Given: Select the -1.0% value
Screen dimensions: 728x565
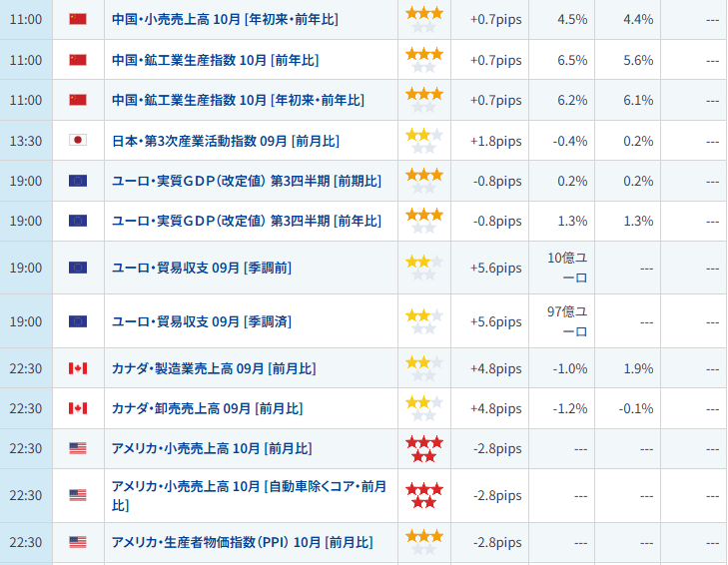Looking at the screenshot, I should [570, 368].
